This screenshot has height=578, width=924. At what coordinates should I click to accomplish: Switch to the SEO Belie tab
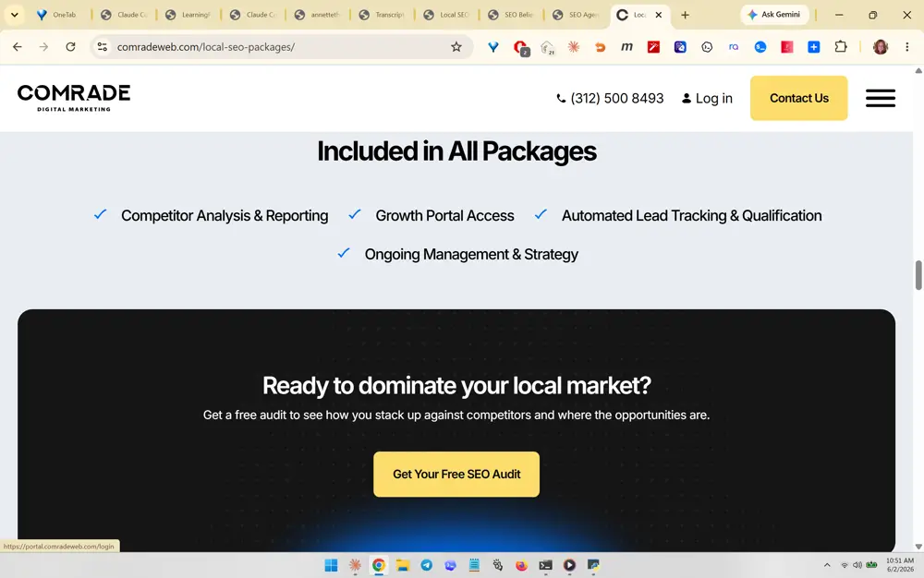pos(512,15)
